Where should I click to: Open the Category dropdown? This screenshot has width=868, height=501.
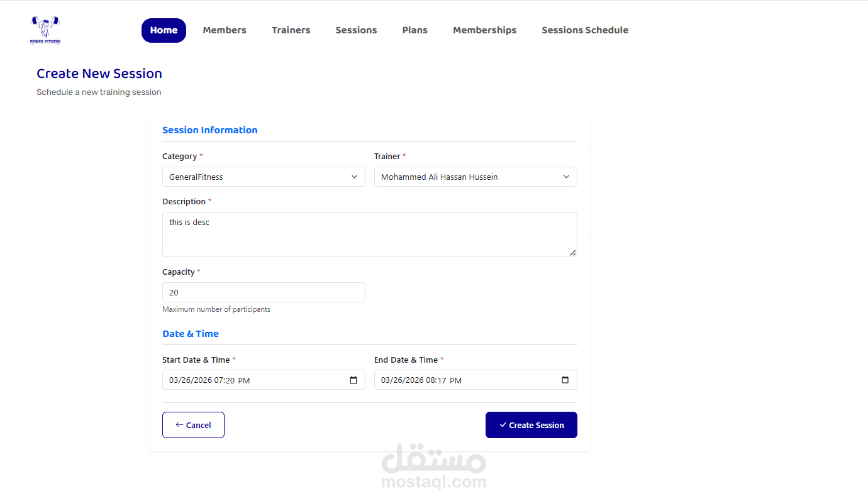point(264,177)
